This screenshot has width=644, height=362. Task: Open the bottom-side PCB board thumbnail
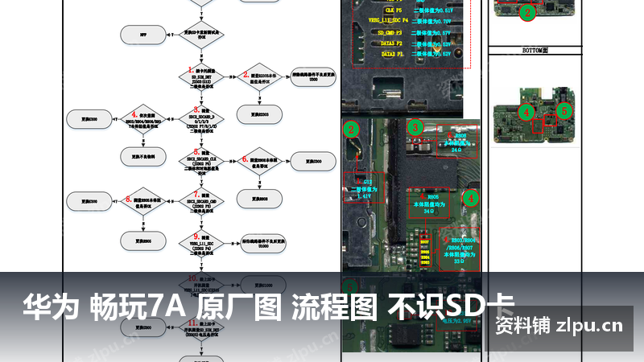(535, 116)
